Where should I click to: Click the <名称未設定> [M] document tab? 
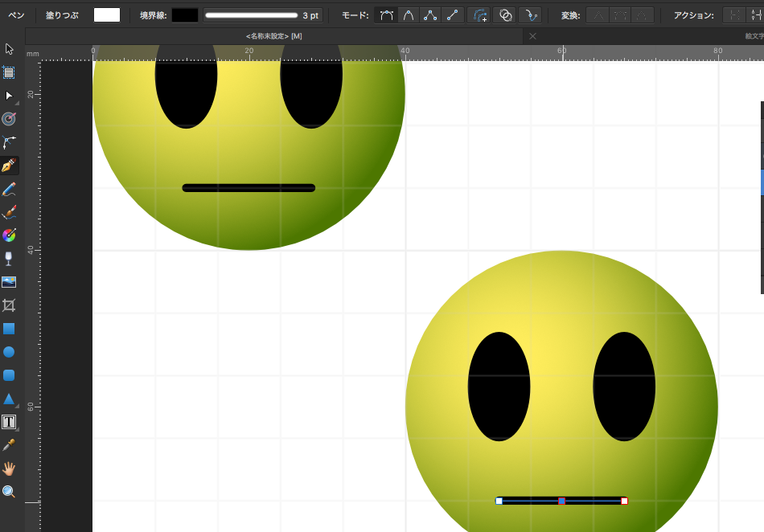pyautogui.click(x=273, y=36)
